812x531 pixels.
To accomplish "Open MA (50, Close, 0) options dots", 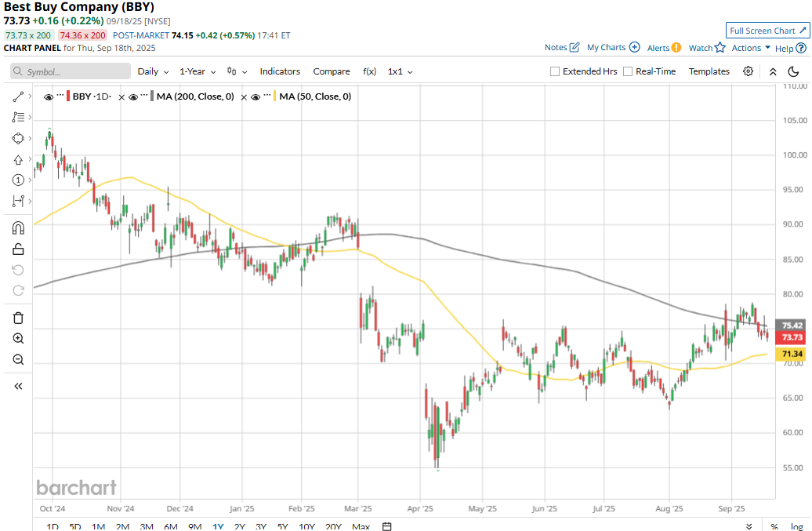I will (x=267, y=96).
